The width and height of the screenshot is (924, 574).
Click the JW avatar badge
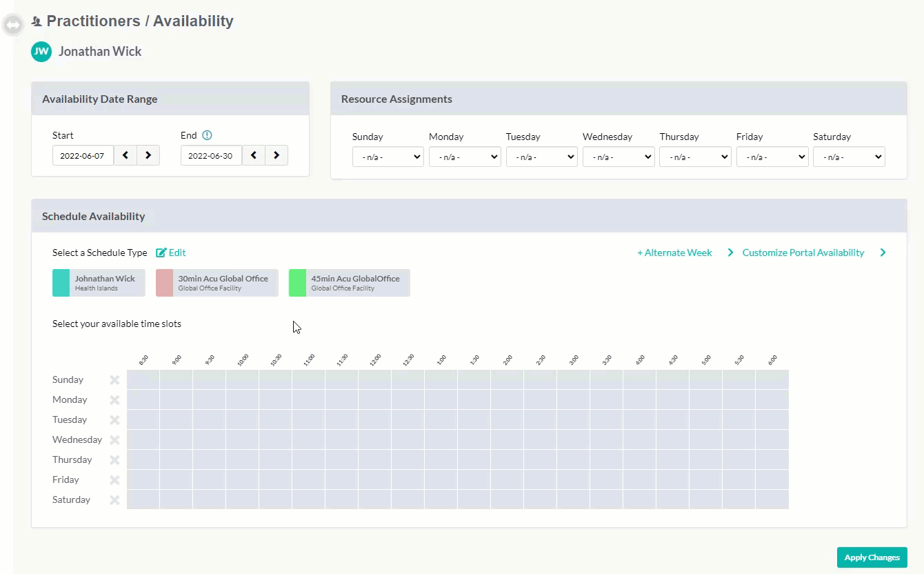coord(41,51)
